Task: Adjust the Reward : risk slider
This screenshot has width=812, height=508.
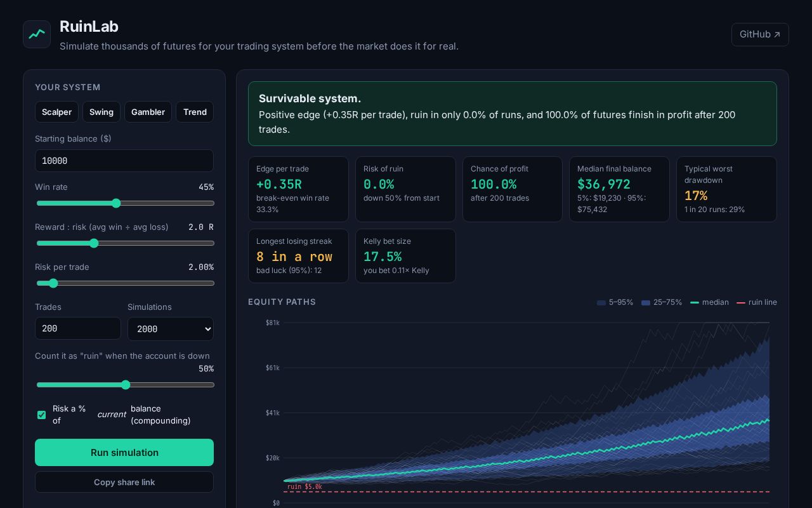Action: pyautogui.click(x=124, y=243)
